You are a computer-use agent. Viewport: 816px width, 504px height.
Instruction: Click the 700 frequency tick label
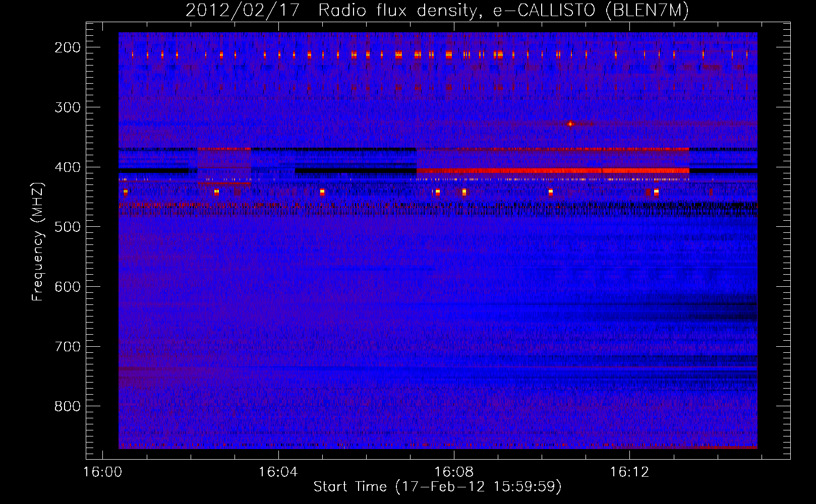[x=67, y=347]
